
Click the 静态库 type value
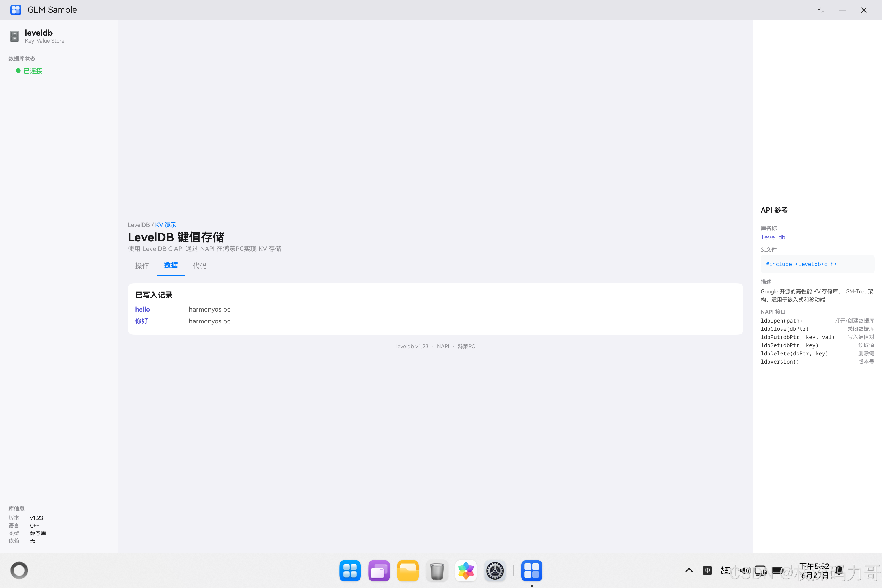(38, 533)
